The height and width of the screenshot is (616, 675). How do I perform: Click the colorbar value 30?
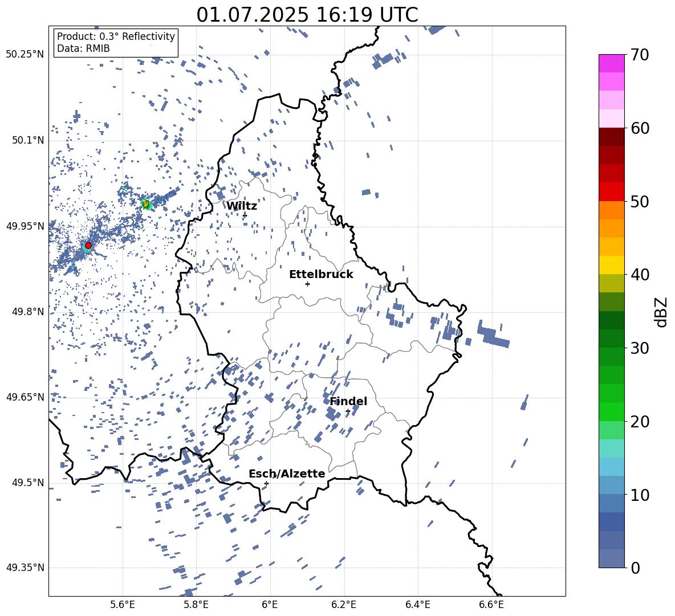click(640, 348)
